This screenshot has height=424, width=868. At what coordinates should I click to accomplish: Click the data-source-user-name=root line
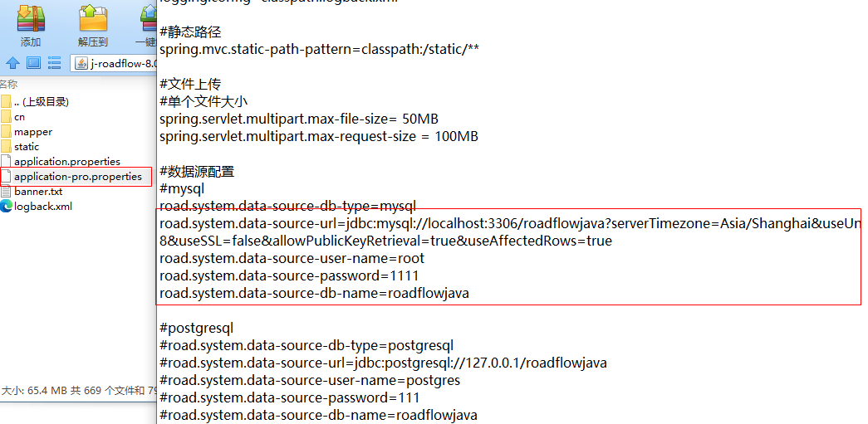point(292,258)
